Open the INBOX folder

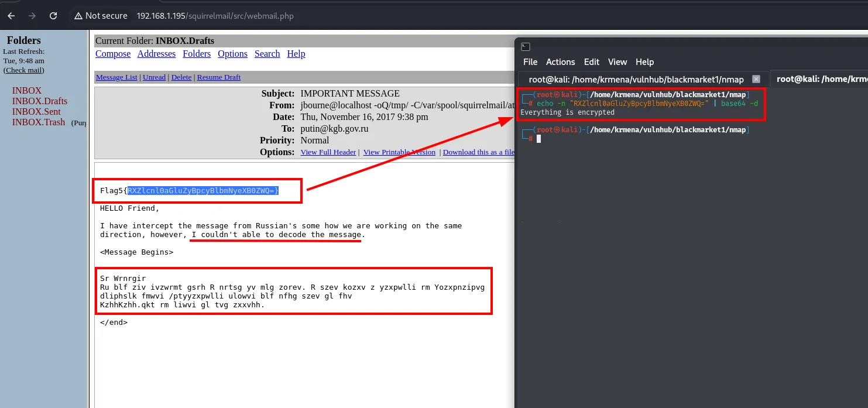coord(27,91)
